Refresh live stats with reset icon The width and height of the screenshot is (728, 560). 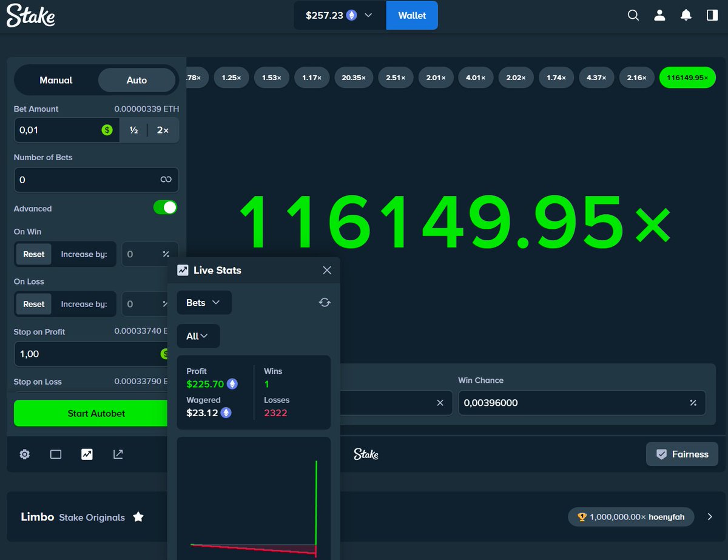[x=325, y=302]
